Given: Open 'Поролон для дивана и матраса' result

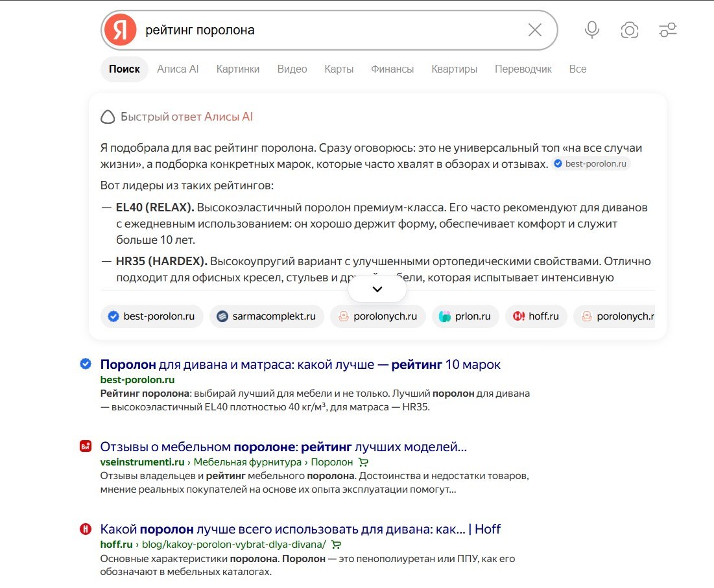Looking at the screenshot, I should (x=300, y=364).
